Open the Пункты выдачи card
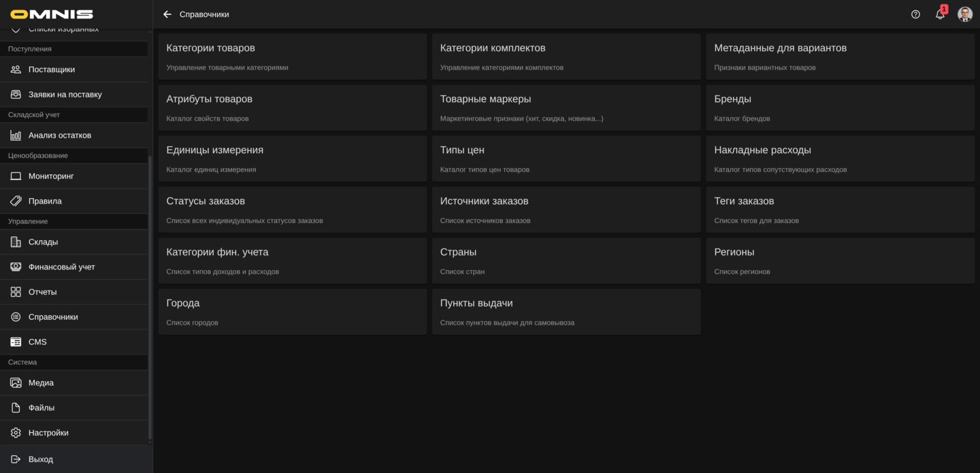Screen dimensions: 980x473 (x=566, y=312)
